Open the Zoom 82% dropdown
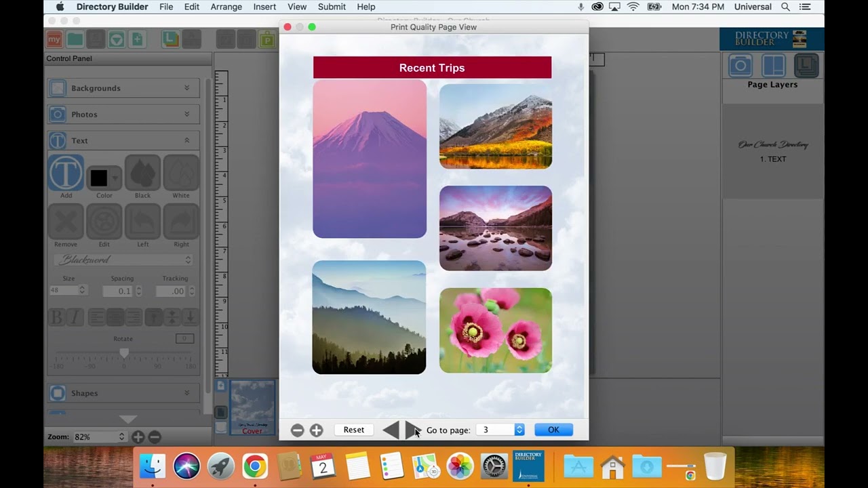The image size is (868, 488). (x=100, y=437)
